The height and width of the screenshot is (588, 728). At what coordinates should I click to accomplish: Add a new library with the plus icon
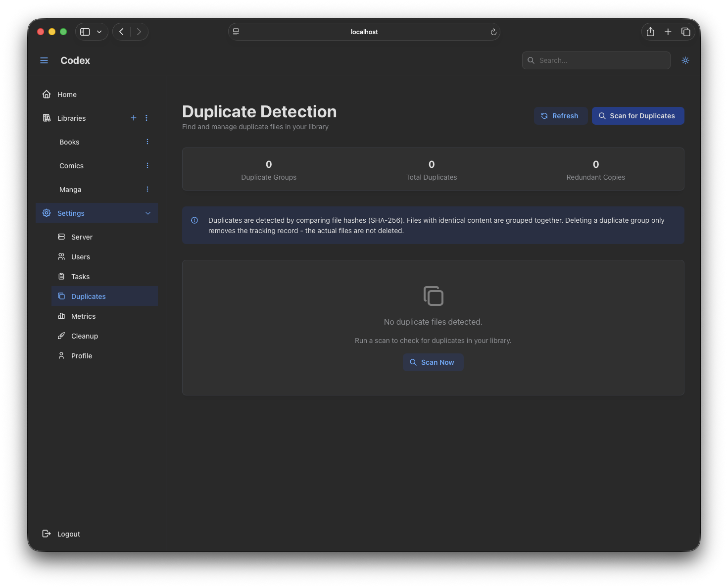coord(133,118)
